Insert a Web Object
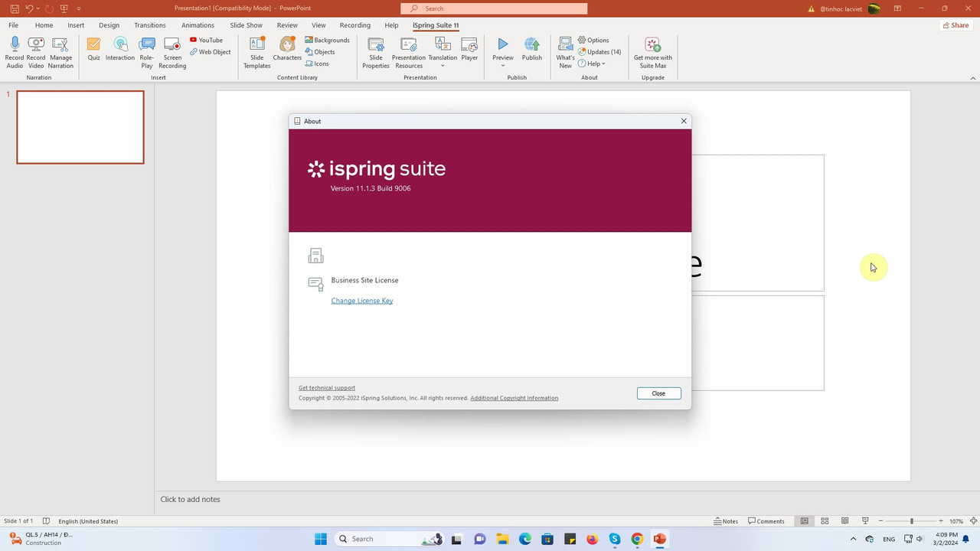Screen dimensions: 980x551 point(211,52)
